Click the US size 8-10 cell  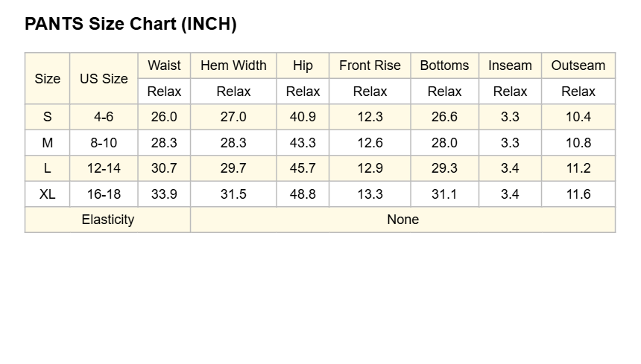tap(104, 143)
